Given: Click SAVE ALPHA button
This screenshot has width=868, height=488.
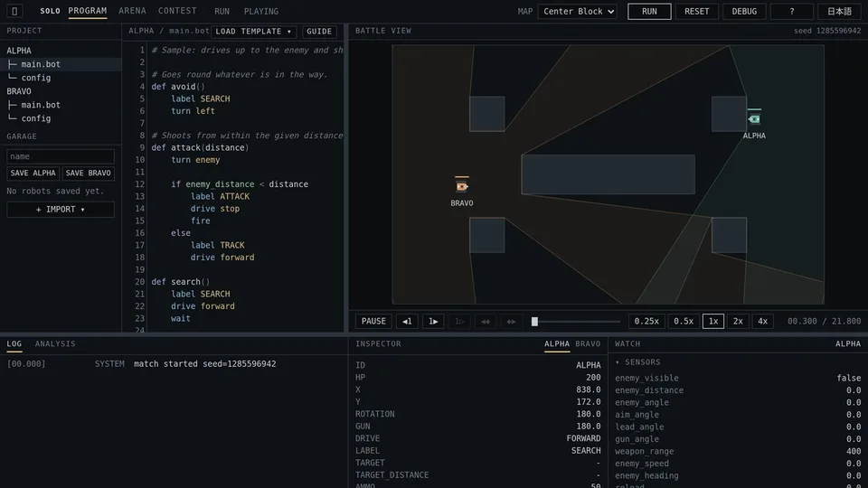Looking at the screenshot, I should click(33, 174).
